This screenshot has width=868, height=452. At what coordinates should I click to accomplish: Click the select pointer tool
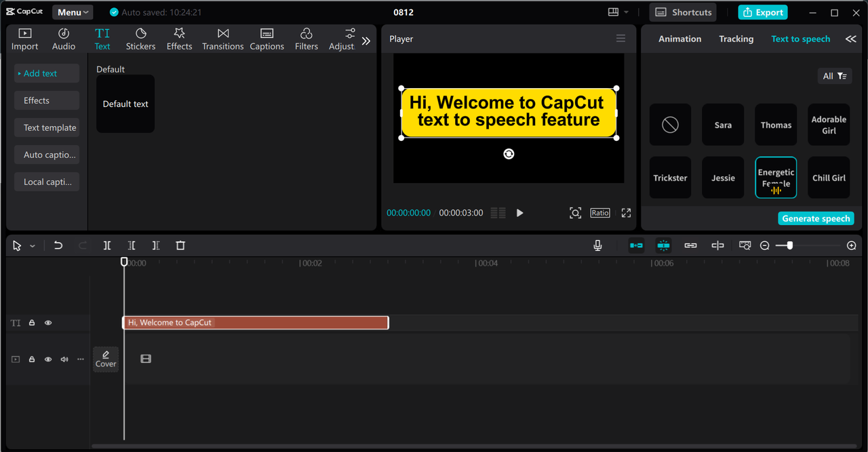click(x=18, y=245)
